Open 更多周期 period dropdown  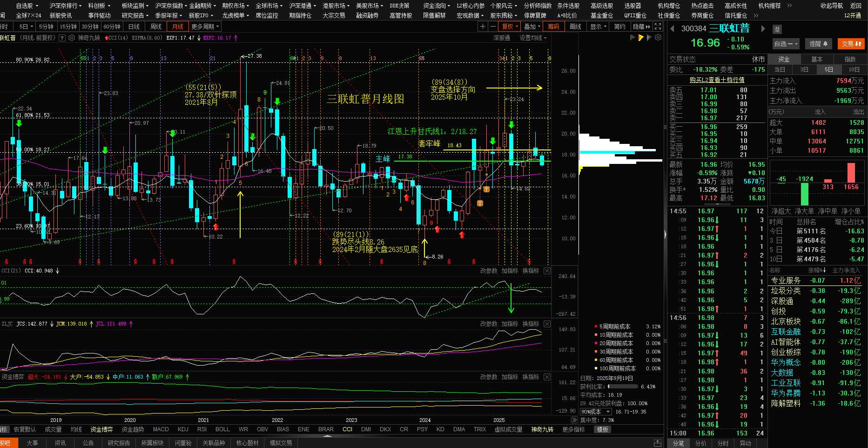pyautogui.click(x=205, y=27)
